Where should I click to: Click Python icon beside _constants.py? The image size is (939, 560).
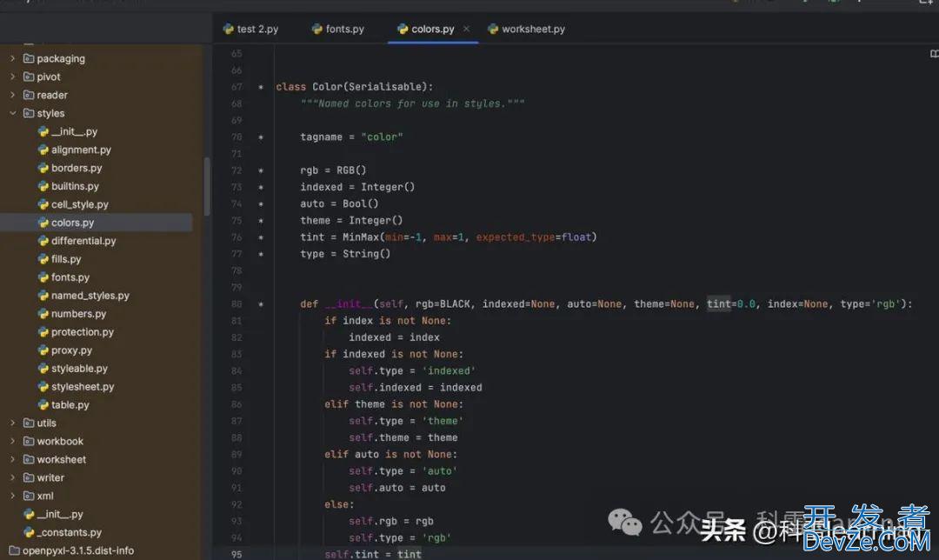tap(29, 532)
